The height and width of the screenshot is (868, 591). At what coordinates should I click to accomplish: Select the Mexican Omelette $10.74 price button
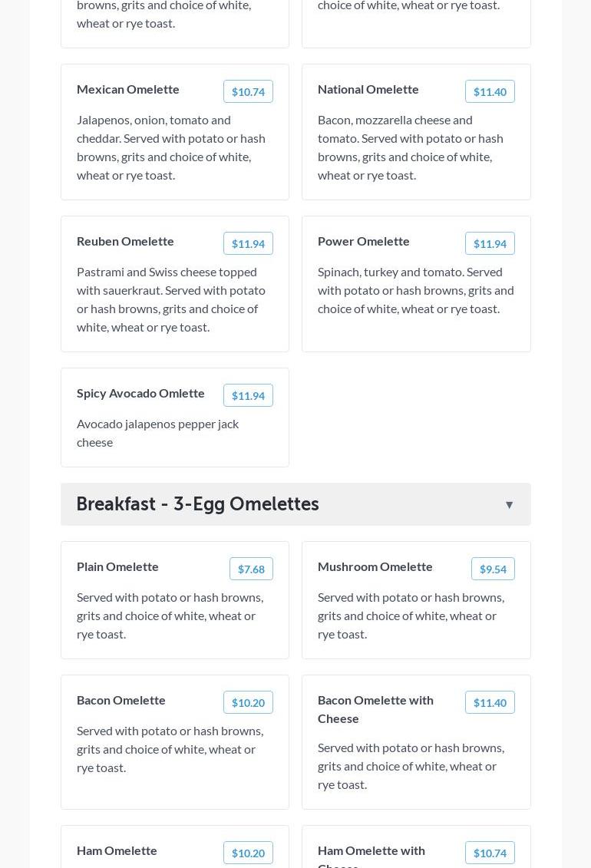(x=248, y=92)
